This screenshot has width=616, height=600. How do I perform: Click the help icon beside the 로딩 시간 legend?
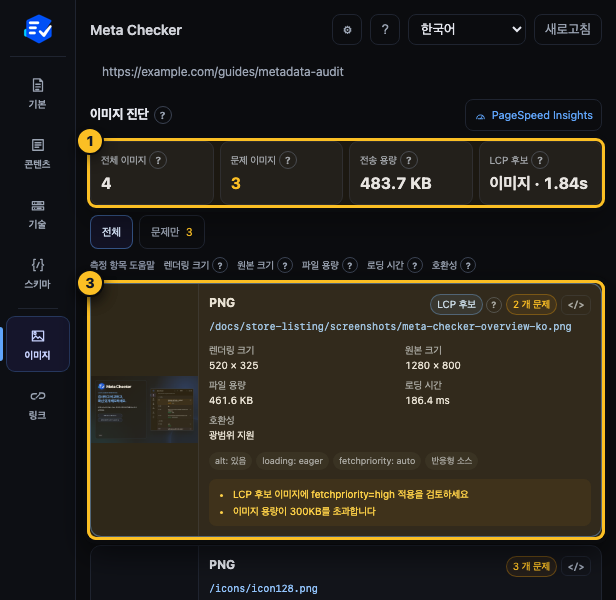415,266
